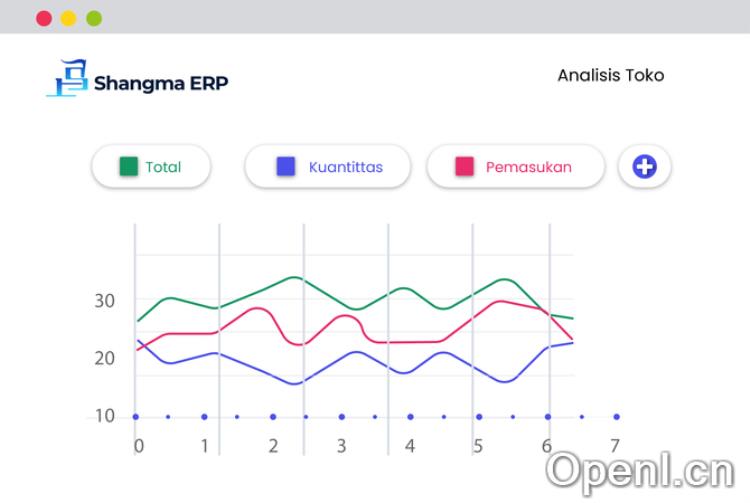Viewport: 750px width, 503px height.
Task: Click the blue plus add-series icon
Action: click(644, 167)
